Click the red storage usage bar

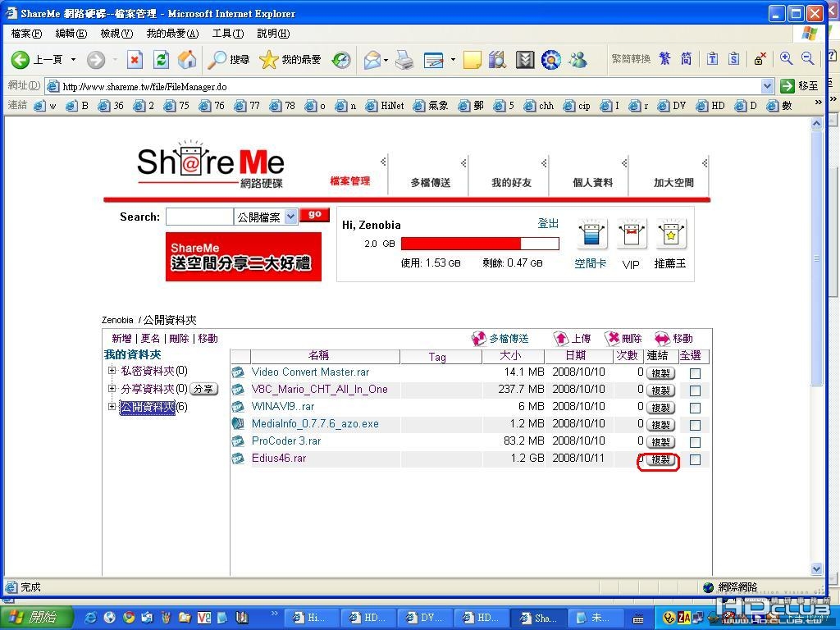coord(480,244)
